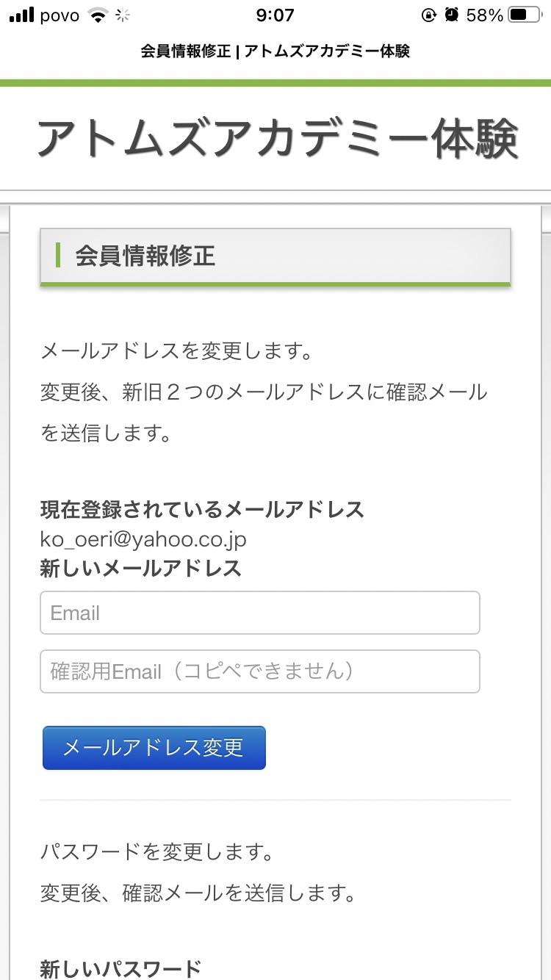The image size is (551, 980).
Task: Tap the alarm clock icon
Action: pos(453,15)
